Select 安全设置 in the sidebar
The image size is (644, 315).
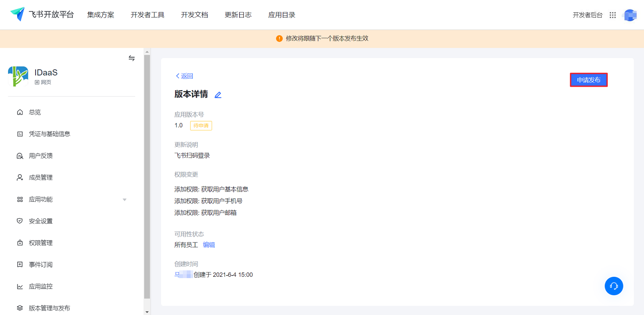(41, 221)
